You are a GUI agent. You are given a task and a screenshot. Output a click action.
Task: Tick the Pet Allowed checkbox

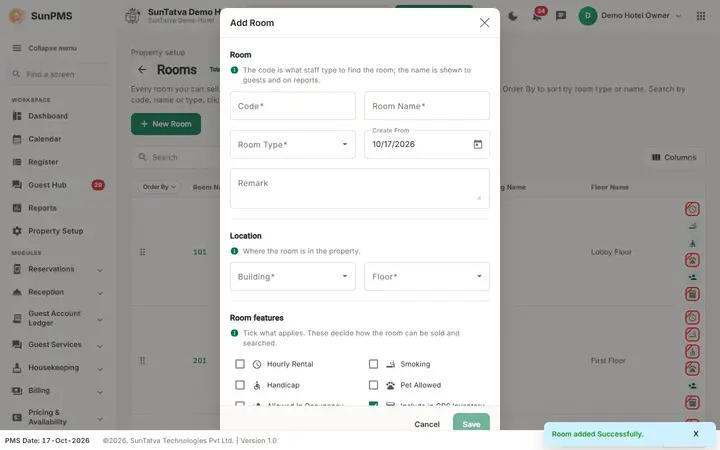point(373,385)
